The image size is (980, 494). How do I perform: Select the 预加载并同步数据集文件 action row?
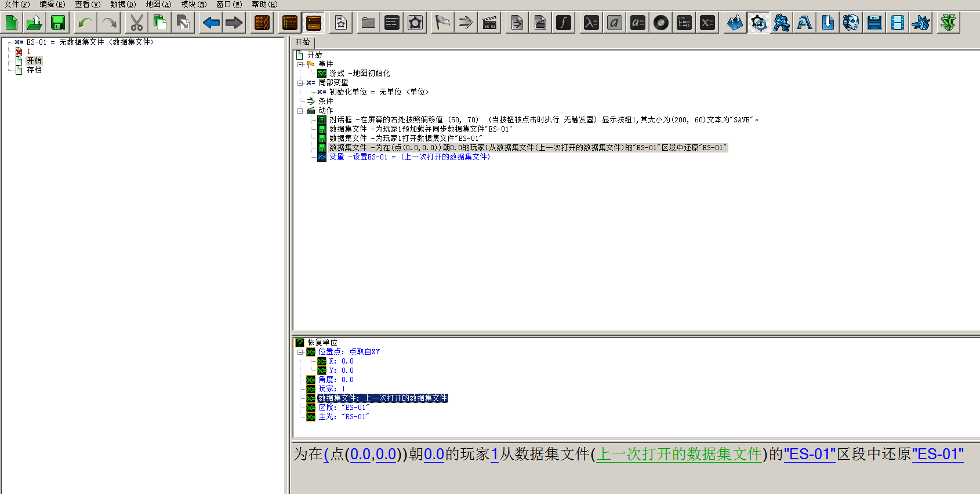pyautogui.click(x=421, y=129)
